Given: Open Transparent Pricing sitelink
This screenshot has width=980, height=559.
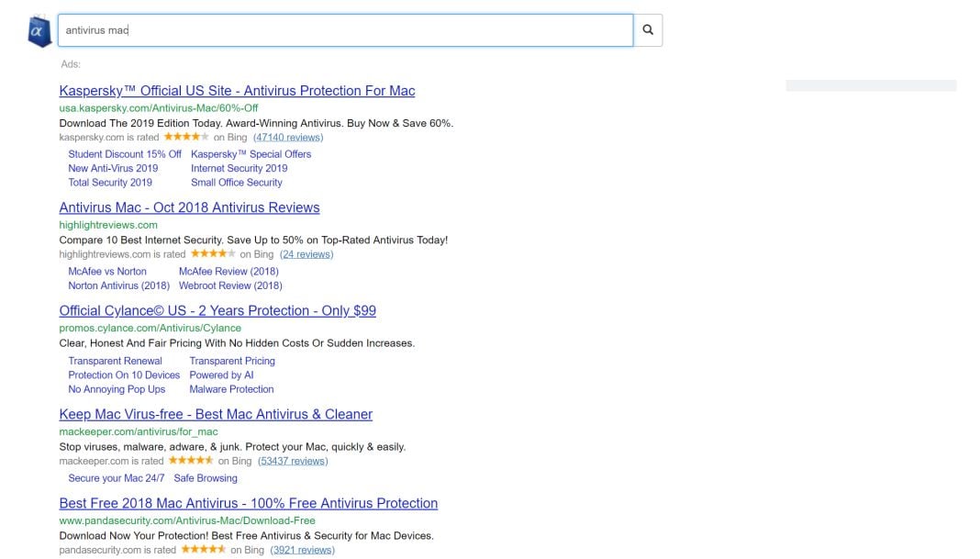Looking at the screenshot, I should (x=232, y=361).
